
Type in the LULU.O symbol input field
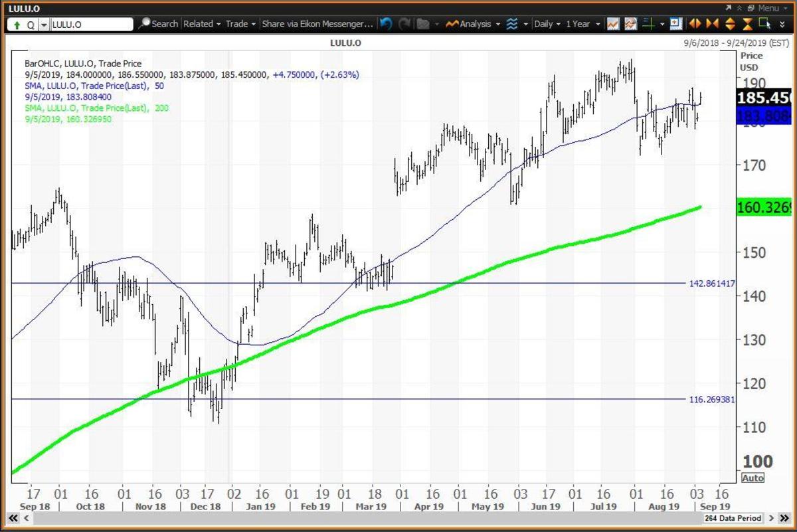pyautogui.click(x=92, y=25)
